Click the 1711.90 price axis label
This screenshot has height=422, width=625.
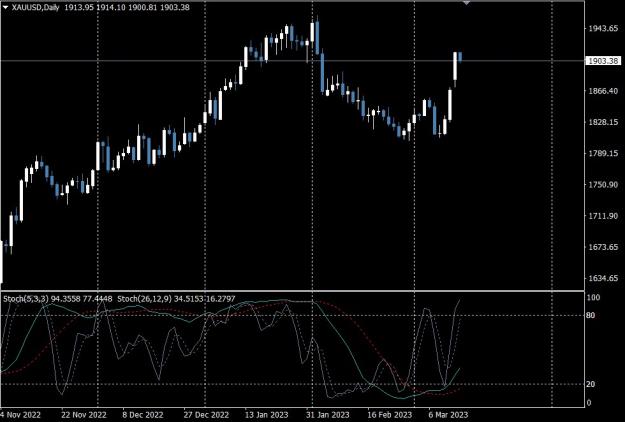click(603, 216)
